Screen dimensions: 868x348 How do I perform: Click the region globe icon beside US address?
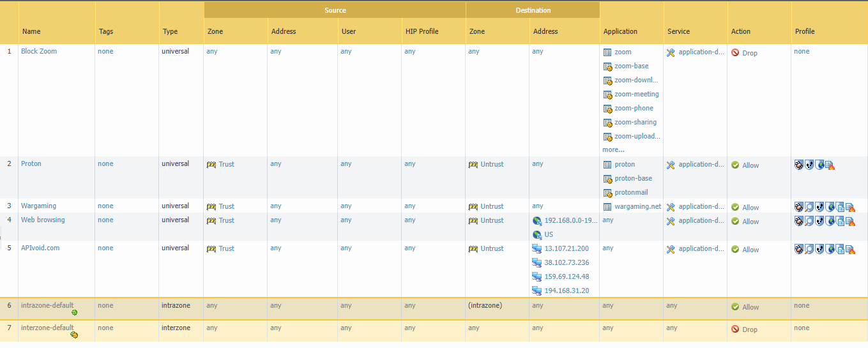click(x=537, y=235)
